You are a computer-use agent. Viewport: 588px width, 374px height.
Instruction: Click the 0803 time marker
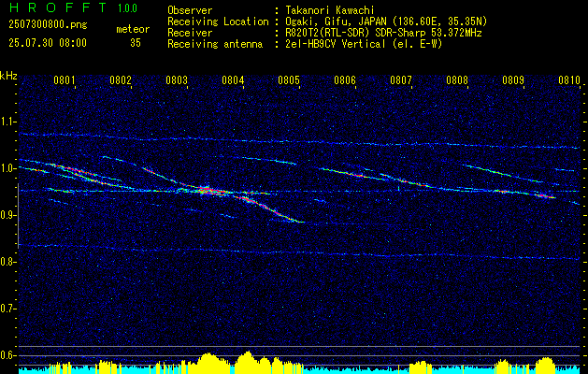177,79
